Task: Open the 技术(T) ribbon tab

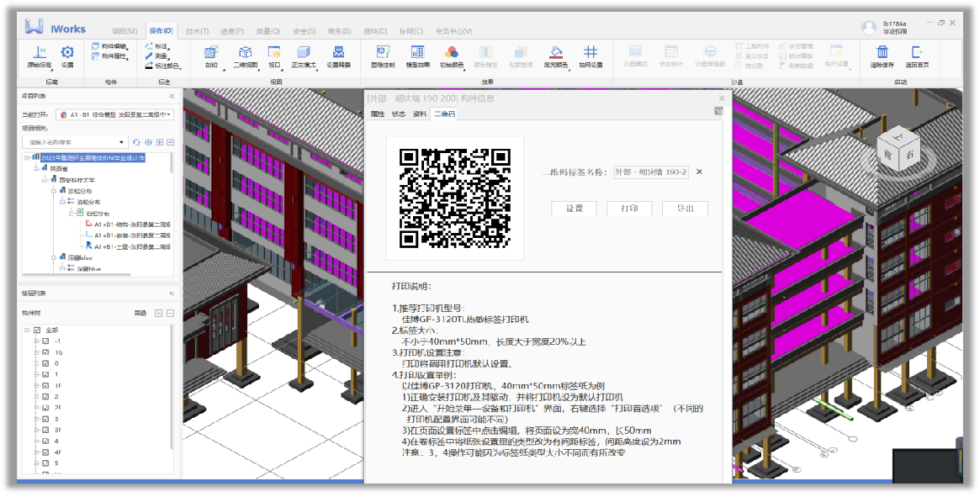Action: point(197,30)
